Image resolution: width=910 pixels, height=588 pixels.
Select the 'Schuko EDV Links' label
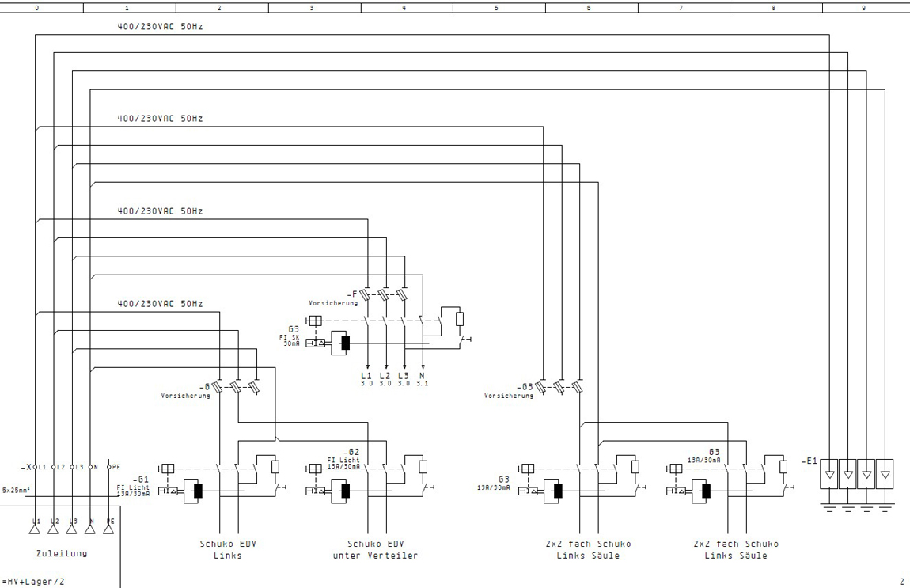coord(222,549)
